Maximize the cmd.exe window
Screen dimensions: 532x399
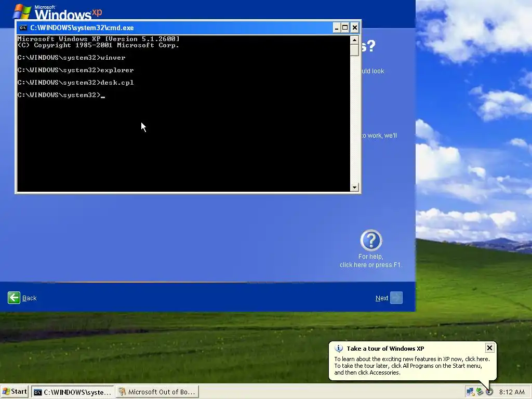[345, 28]
